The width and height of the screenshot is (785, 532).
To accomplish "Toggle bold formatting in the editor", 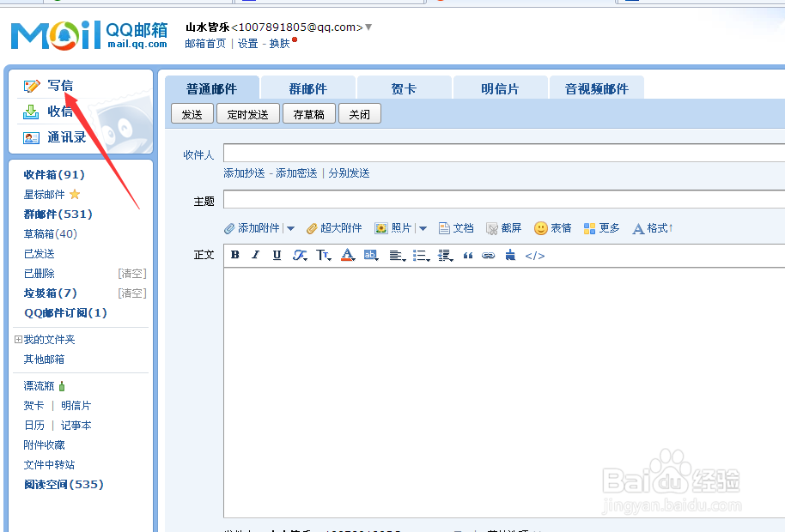I will pyautogui.click(x=234, y=255).
